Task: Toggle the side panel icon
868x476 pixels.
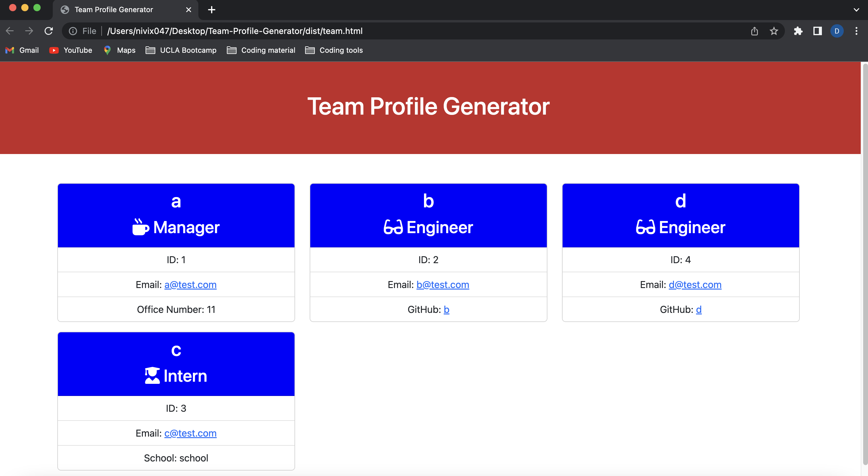Action: pyautogui.click(x=817, y=31)
